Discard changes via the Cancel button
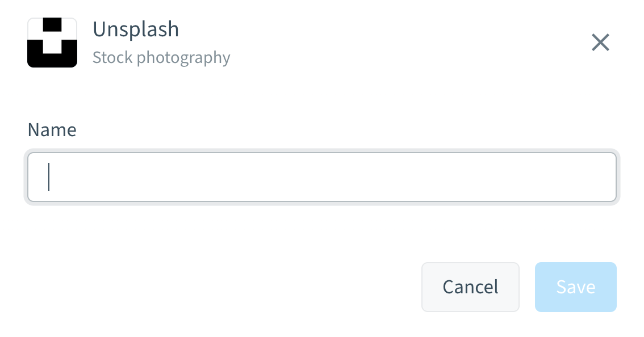 (470, 287)
